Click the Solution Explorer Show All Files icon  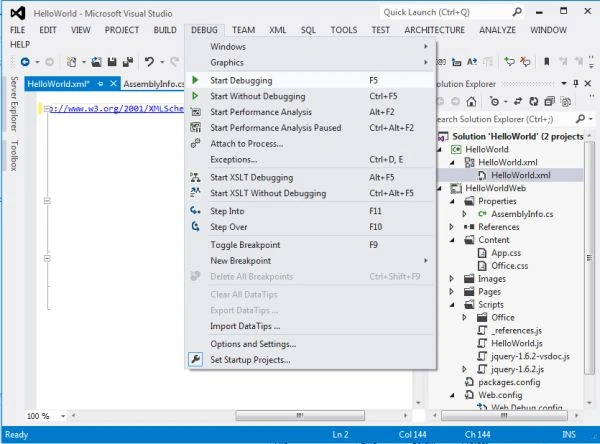click(566, 101)
